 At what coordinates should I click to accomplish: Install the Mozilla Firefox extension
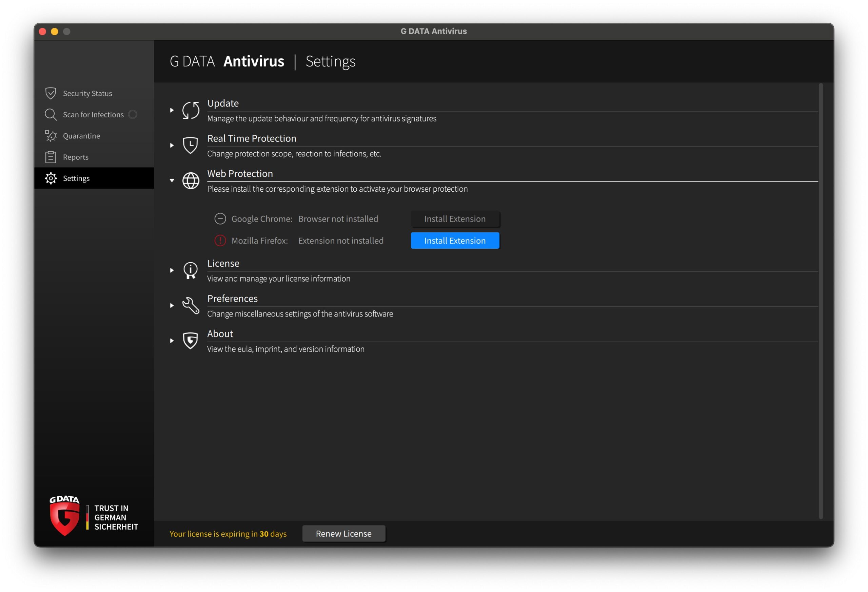click(455, 240)
